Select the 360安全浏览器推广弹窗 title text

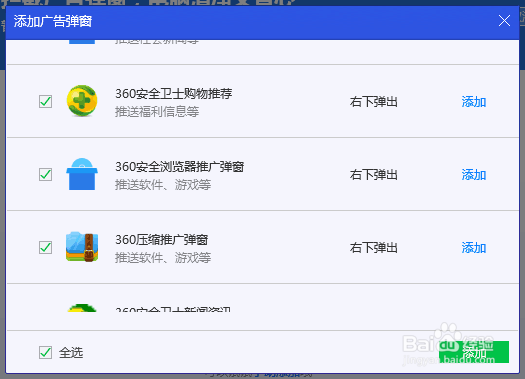pos(179,167)
